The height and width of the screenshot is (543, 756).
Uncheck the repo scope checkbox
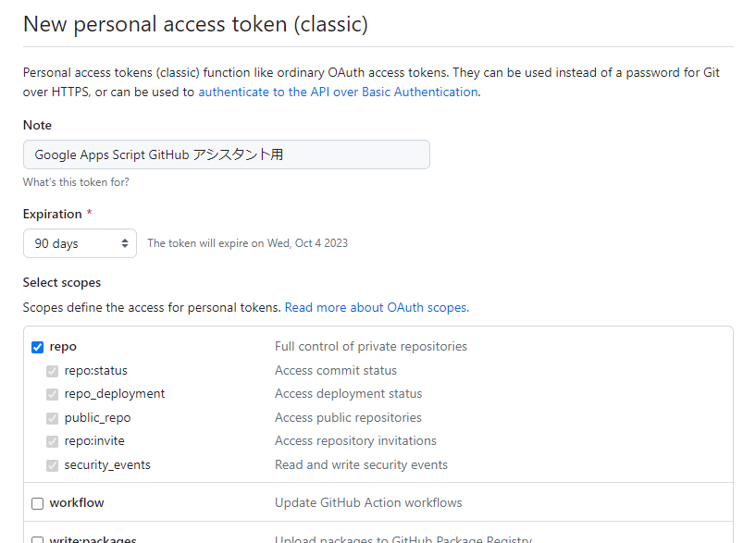[x=38, y=347]
